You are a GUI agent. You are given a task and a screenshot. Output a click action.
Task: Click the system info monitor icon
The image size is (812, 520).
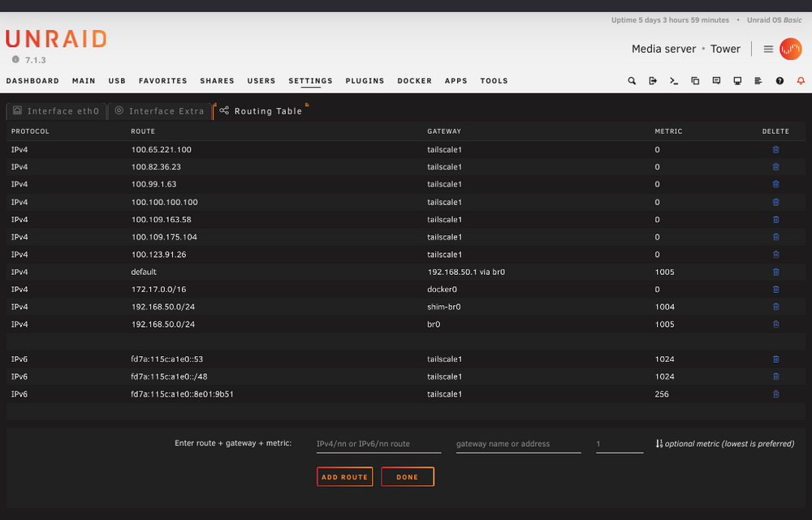737,80
